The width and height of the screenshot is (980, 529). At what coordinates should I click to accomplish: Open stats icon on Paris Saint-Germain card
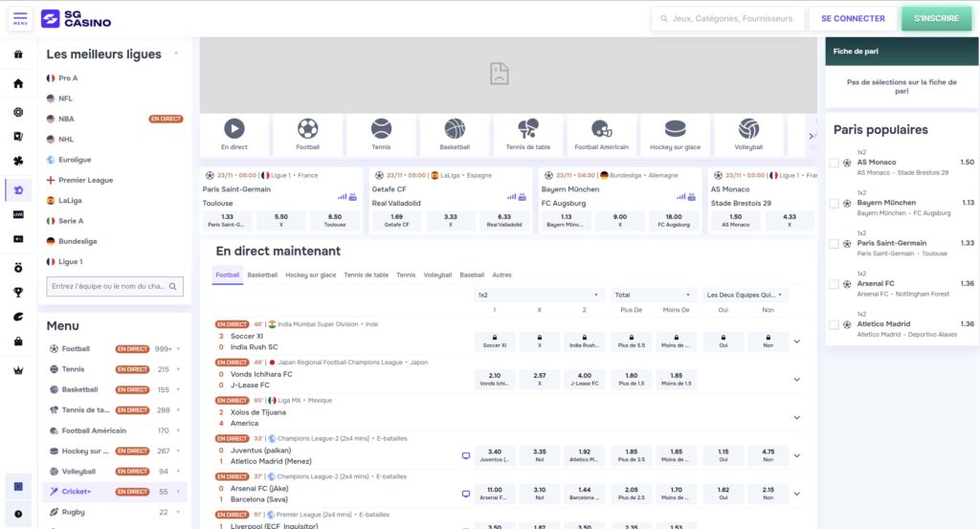point(342,197)
